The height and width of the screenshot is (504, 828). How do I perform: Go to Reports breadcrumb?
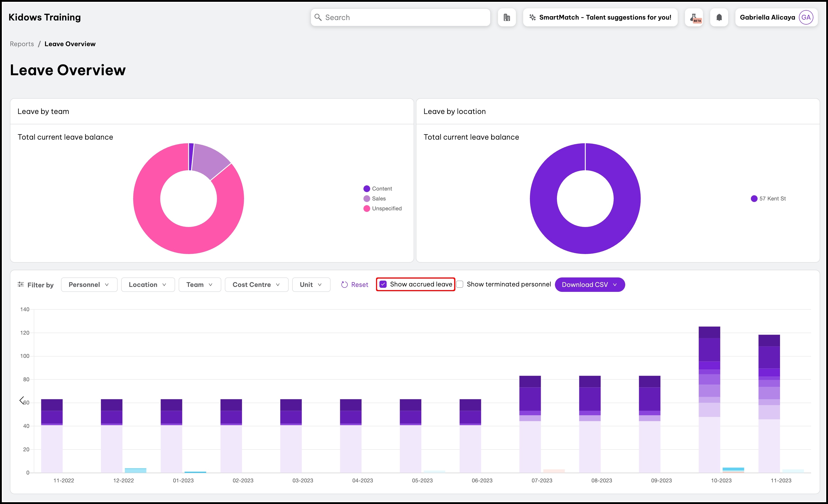(x=22, y=44)
